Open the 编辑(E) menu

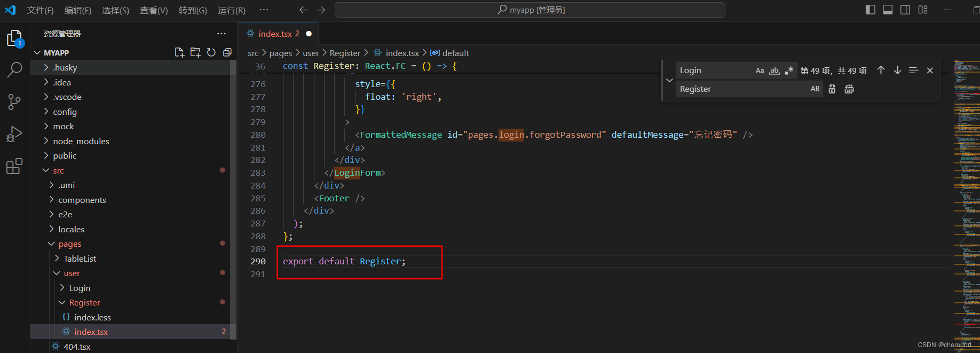tap(78, 10)
